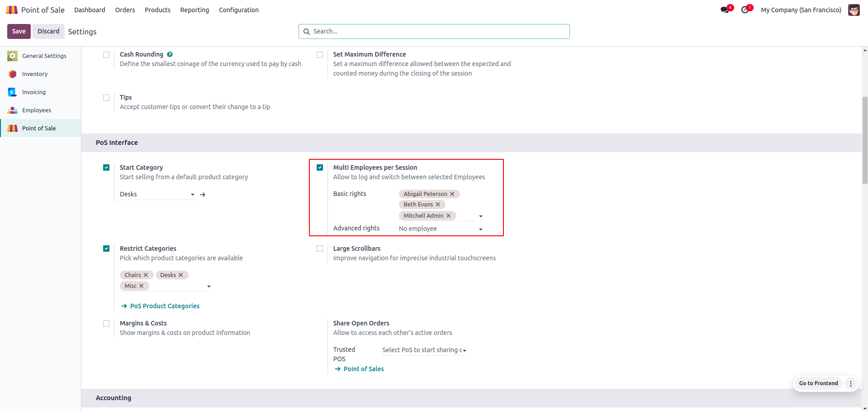
Task: Remove the Chairs category tag
Action: [146, 275]
